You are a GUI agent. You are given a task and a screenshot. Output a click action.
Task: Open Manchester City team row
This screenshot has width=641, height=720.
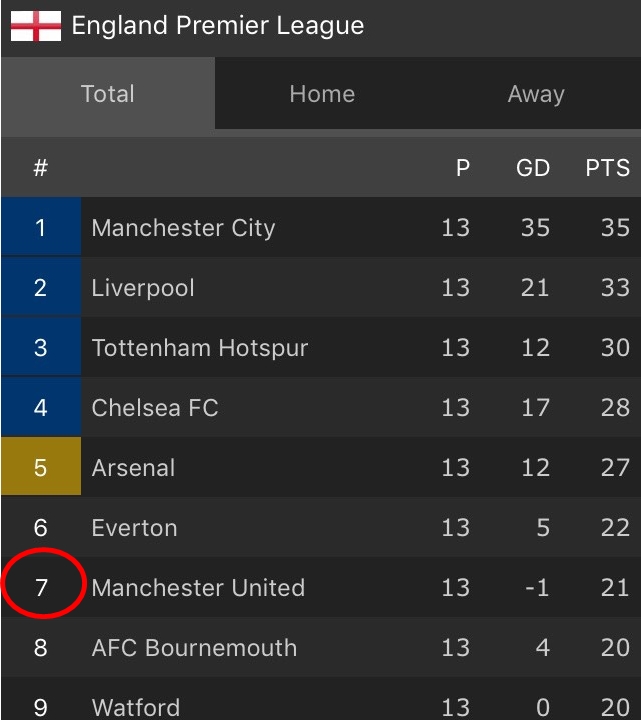pos(320,227)
